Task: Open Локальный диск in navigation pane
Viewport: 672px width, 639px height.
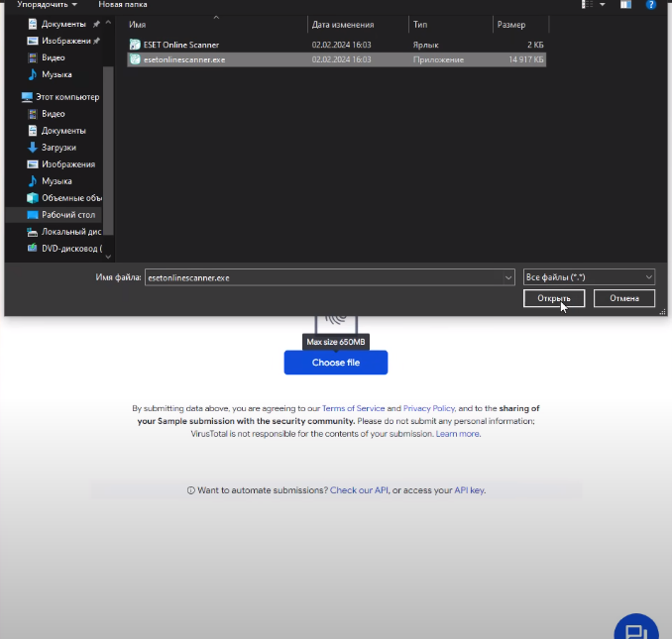Action: coord(64,232)
